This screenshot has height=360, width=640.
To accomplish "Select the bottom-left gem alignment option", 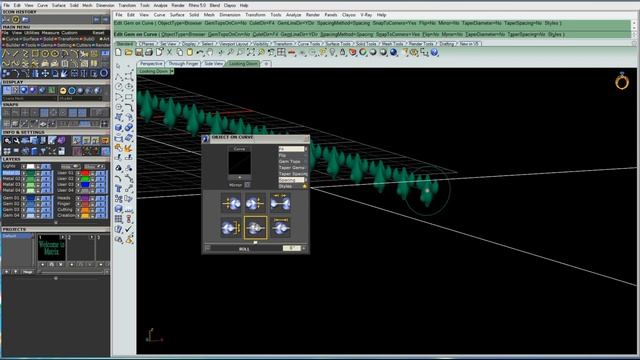I will tap(231, 228).
